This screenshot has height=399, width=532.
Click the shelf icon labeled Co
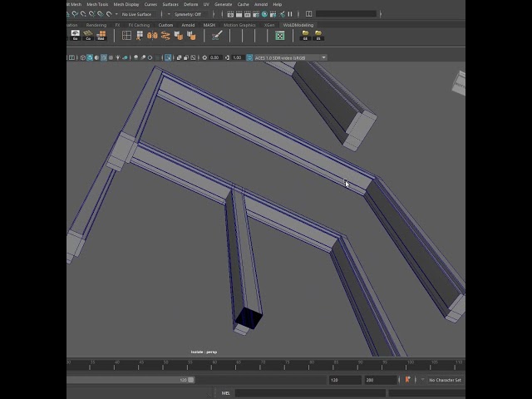(88, 35)
